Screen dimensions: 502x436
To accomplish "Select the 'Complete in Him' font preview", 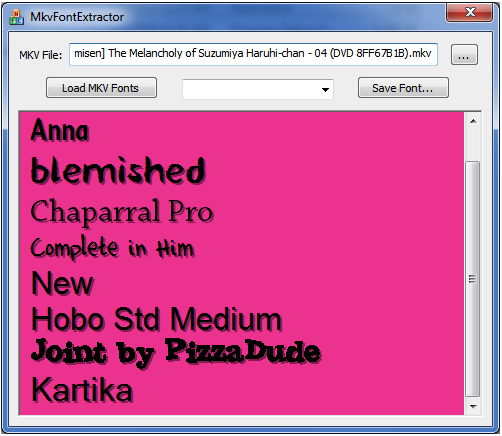I will 112,248.
